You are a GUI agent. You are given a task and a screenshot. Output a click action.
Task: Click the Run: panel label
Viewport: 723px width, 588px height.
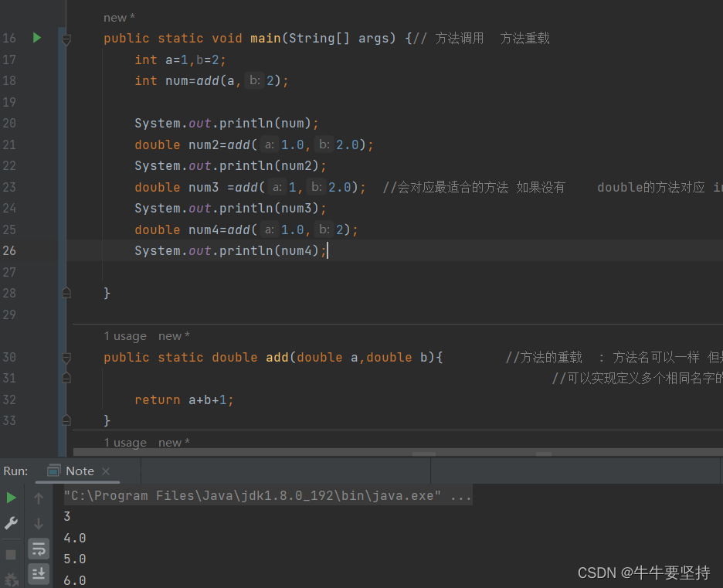[x=15, y=471]
